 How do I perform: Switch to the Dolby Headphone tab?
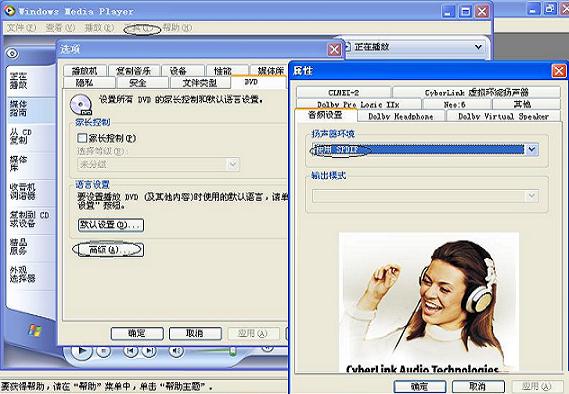click(x=401, y=116)
